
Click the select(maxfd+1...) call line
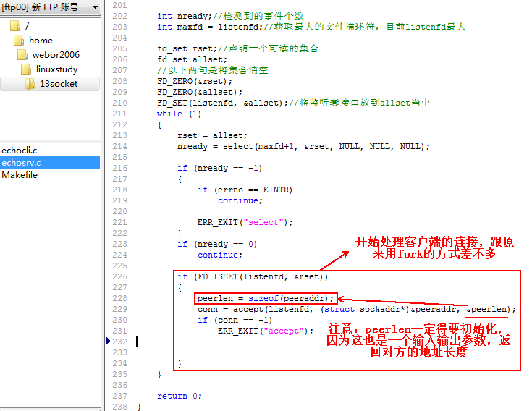tap(304, 146)
